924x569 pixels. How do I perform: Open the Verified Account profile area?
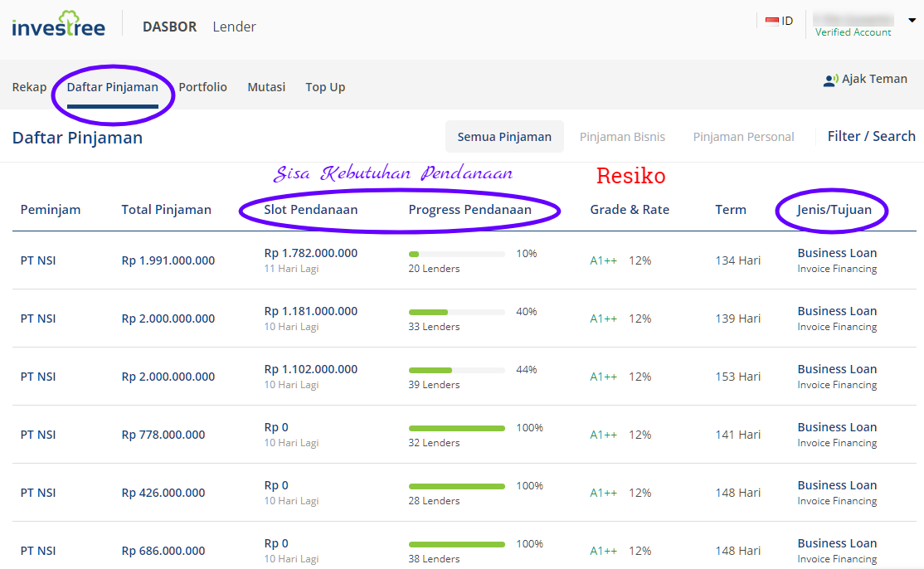[x=853, y=32]
